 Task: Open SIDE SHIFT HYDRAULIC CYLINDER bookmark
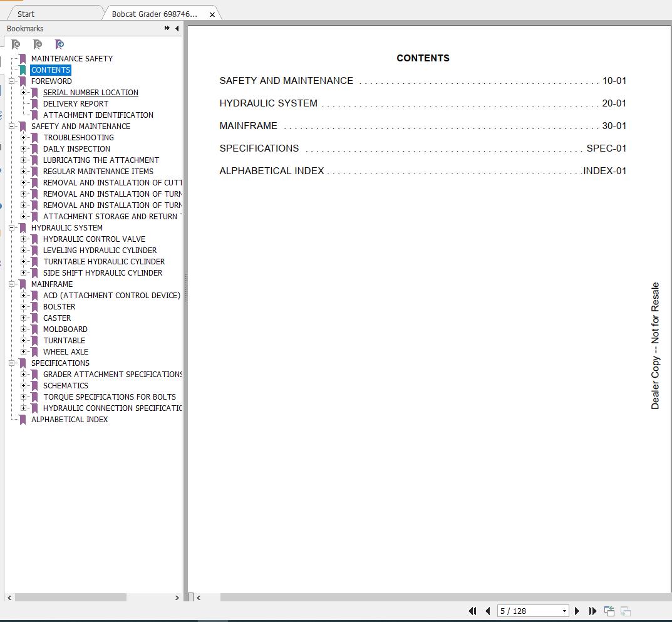tap(103, 272)
